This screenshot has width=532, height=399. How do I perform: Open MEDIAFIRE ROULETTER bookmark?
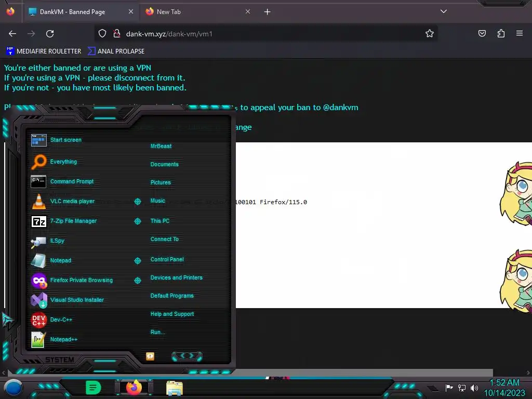pyautogui.click(x=44, y=51)
